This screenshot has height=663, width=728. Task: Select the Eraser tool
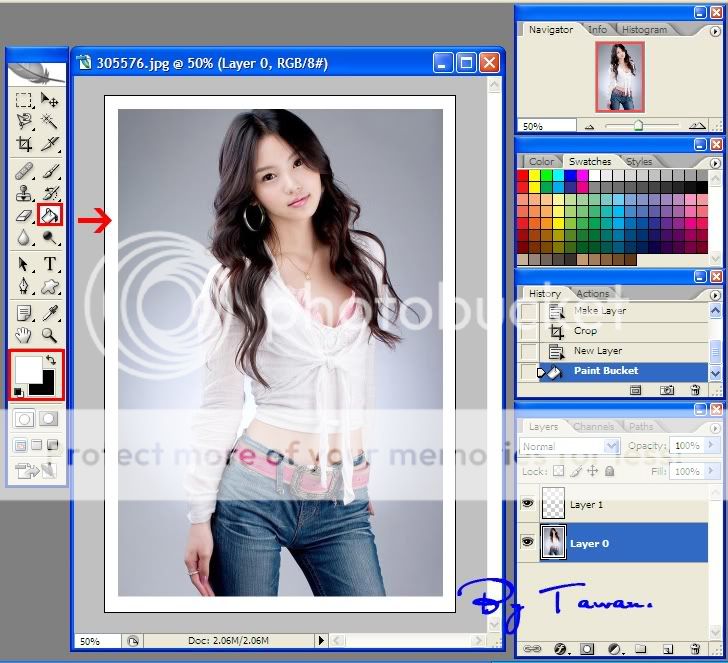[24, 214]
